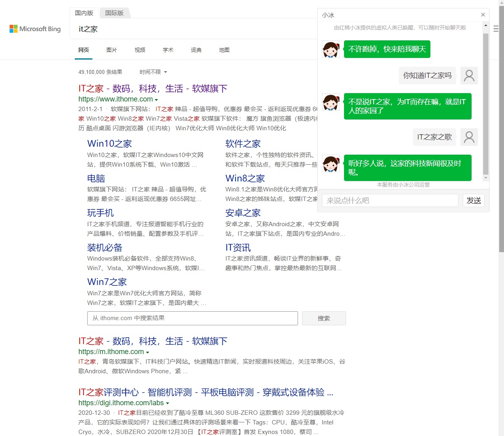Open the hamburger menu at right edge
The image size is (504, 436).
point(496,29)
